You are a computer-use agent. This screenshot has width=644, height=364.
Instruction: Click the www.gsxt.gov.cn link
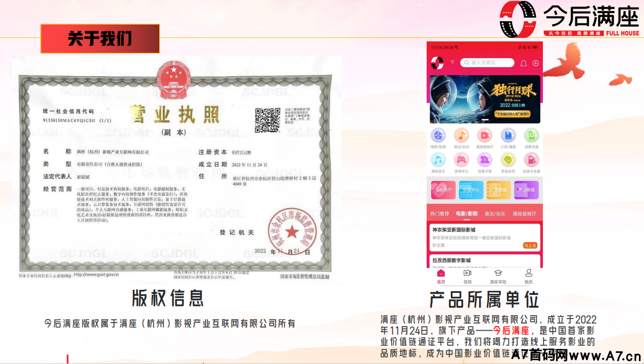pyautogui.click(x=97, y=275)
